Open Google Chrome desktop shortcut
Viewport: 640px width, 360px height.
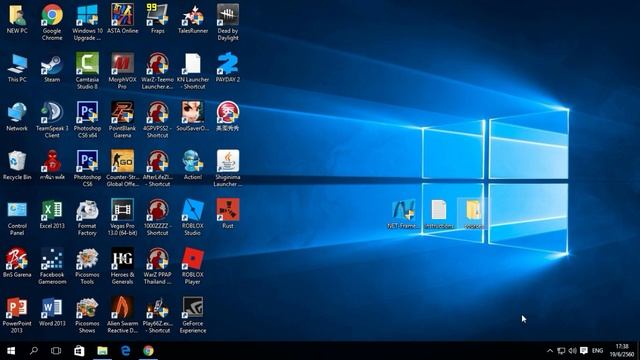(52, 22)
